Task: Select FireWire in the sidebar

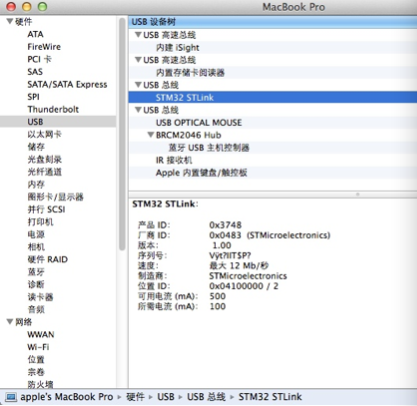Action: point(44,47)
